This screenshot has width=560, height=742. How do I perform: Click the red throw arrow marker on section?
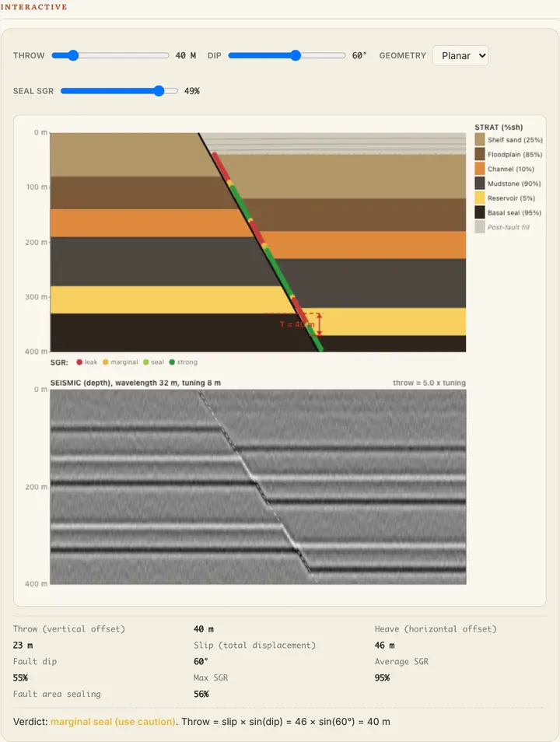click(x=320, y=324)
